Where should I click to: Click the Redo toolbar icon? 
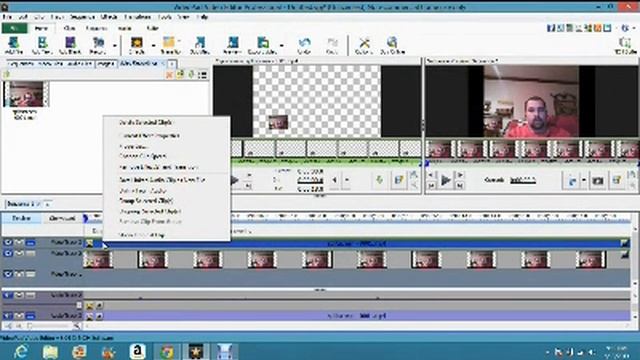tap(332, 45)
